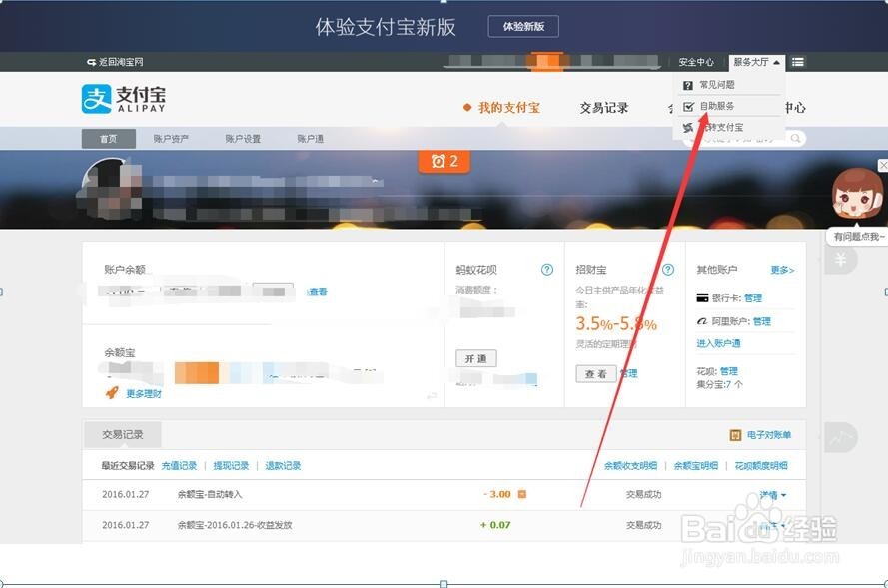Click the 3.5%-5.8% rate text
Viewport: 888px width, 588px height.
[616, 324]
